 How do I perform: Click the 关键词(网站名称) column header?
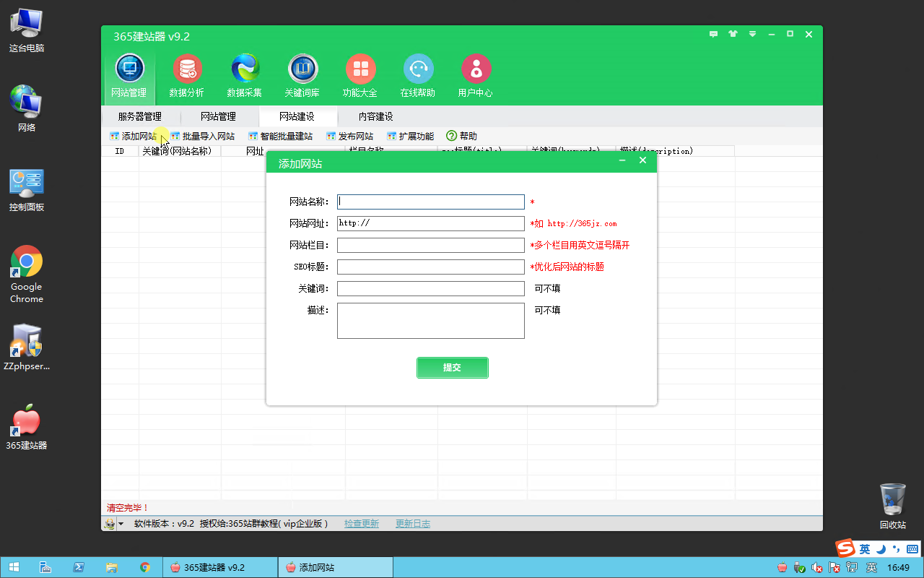(180, 151)
